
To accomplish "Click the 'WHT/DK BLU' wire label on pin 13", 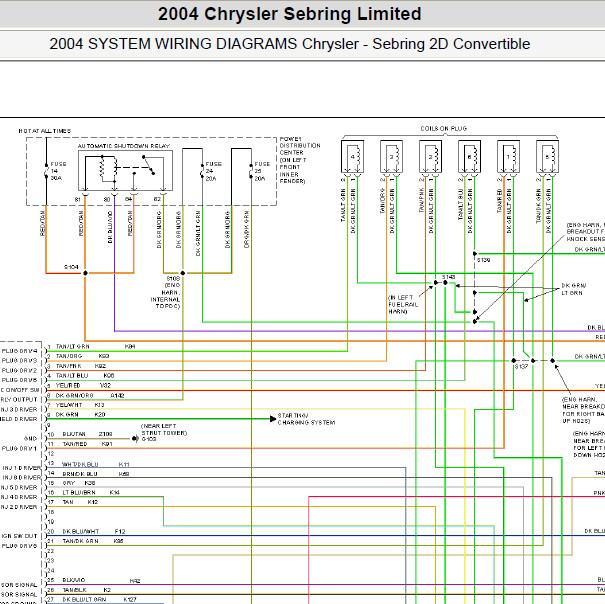I will tap(80, 464).
